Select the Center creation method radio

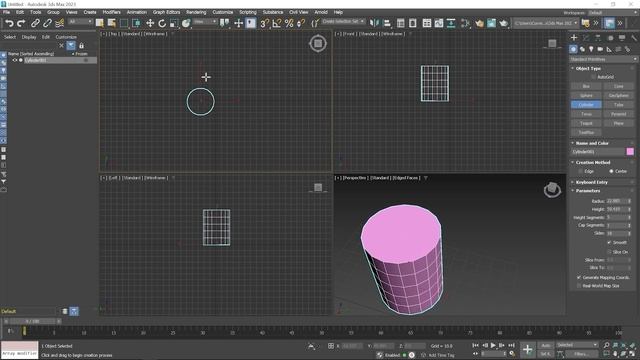click(611, 171)
